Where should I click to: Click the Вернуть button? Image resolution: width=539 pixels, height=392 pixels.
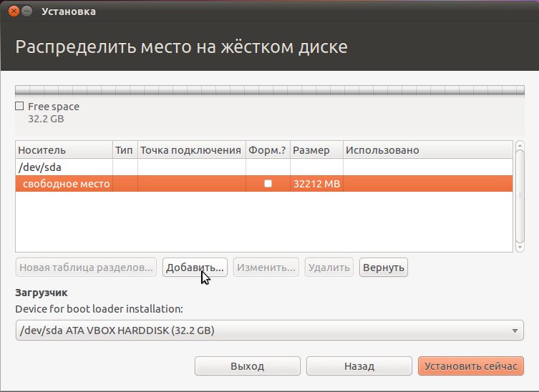pyautogui.click(x=383, y=268)
